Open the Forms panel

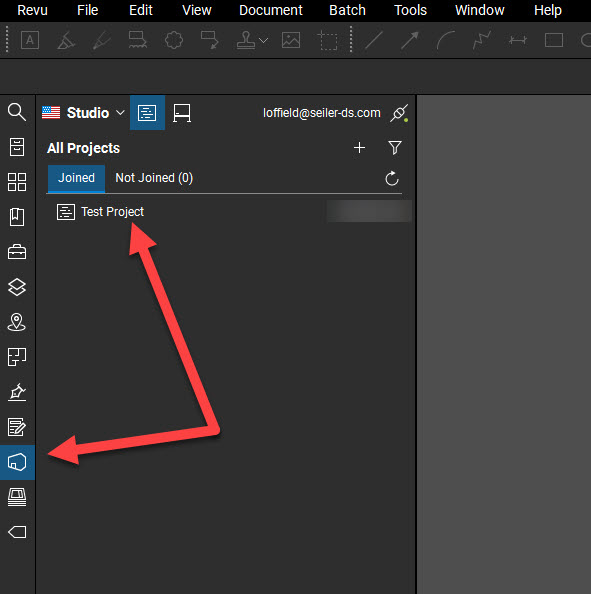pos(17,427)
